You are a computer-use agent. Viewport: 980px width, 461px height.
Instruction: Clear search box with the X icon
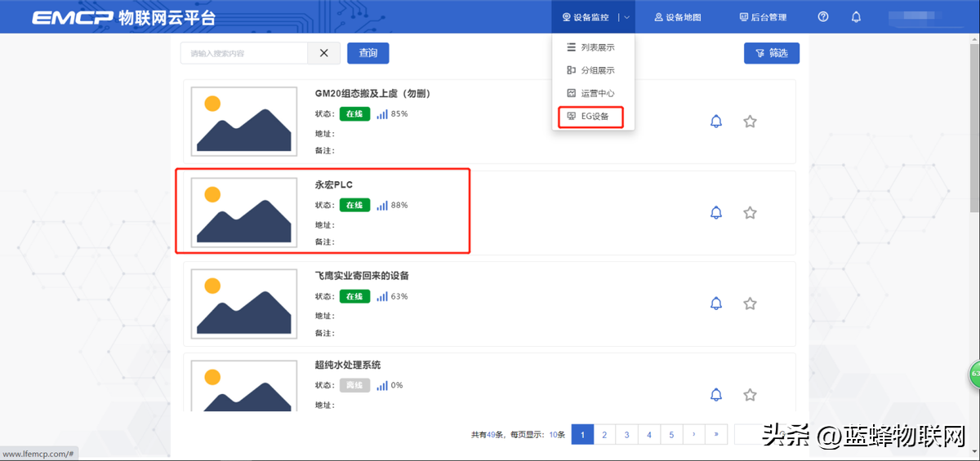tap(323, 53)
